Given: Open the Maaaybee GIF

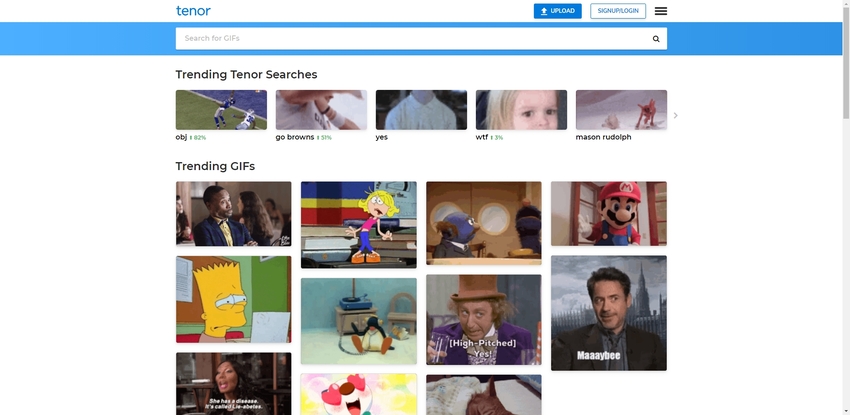Looking at the screenshot, I should 608,313.
